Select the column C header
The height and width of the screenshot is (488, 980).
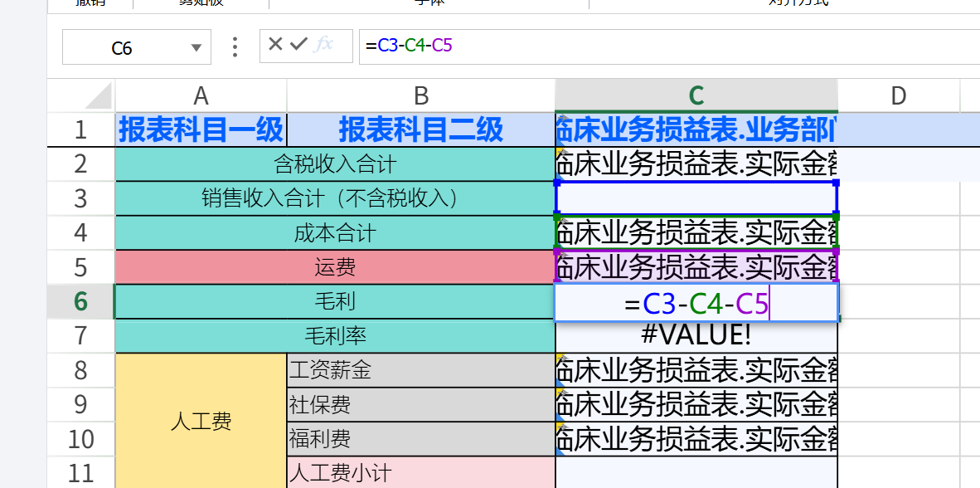[696, 95]
